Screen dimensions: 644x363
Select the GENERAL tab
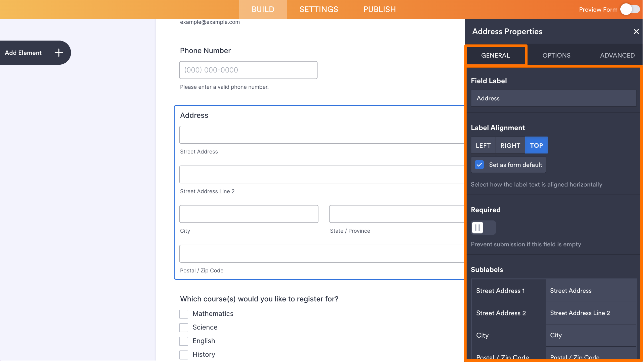[495, 55]
